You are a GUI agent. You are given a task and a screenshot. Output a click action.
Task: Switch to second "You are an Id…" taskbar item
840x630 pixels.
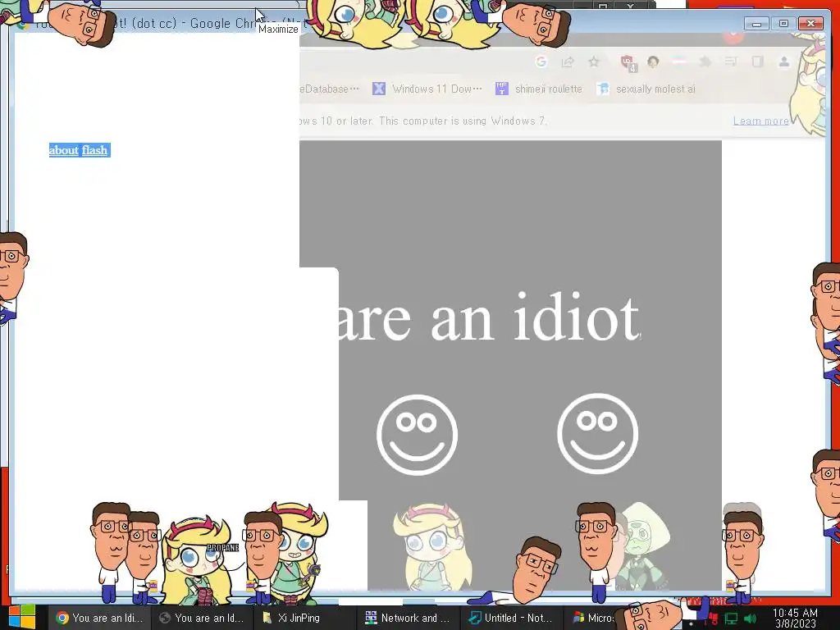click(x=203, y=618)
